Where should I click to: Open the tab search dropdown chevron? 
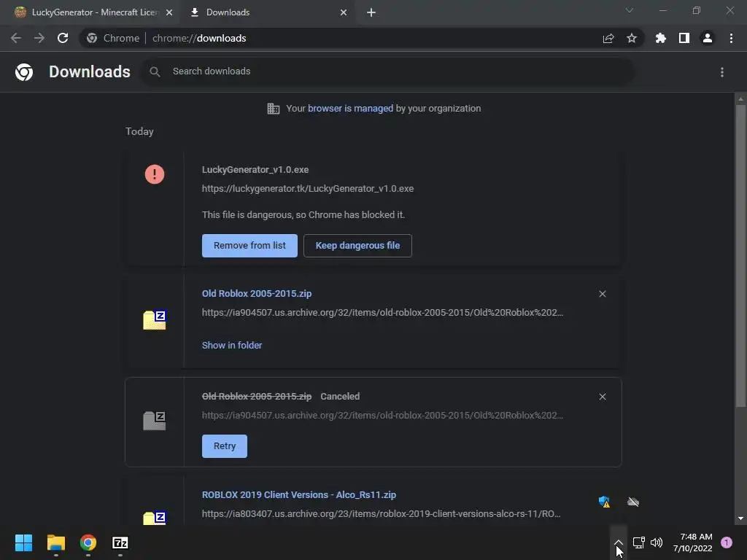[630, 10]
